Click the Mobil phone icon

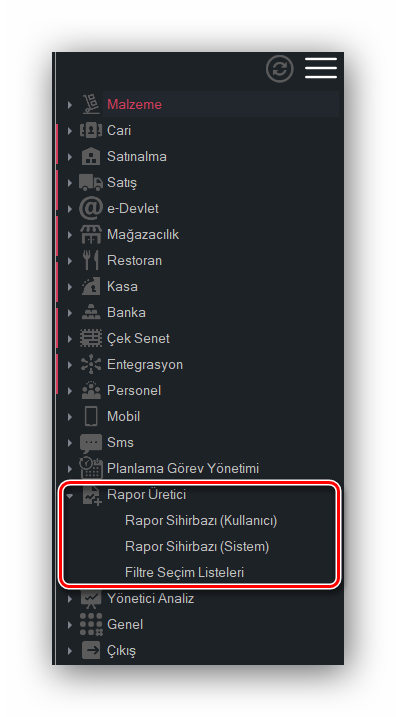[x=91, y=417]
